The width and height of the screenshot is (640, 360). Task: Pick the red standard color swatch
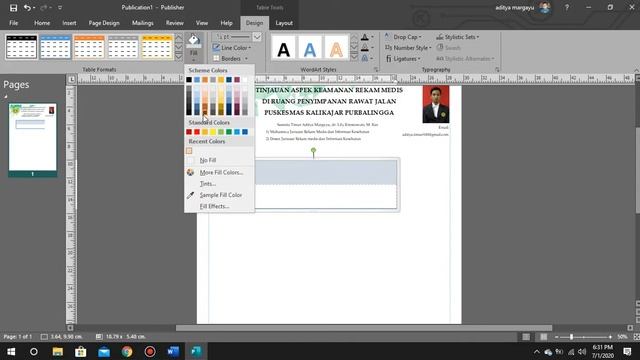pos(197,132)
